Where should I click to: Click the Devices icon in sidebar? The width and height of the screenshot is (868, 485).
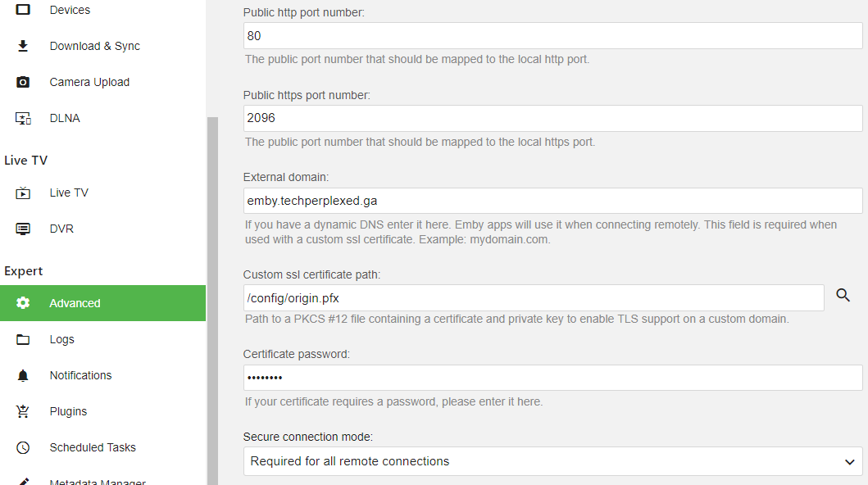pos(23,10)
